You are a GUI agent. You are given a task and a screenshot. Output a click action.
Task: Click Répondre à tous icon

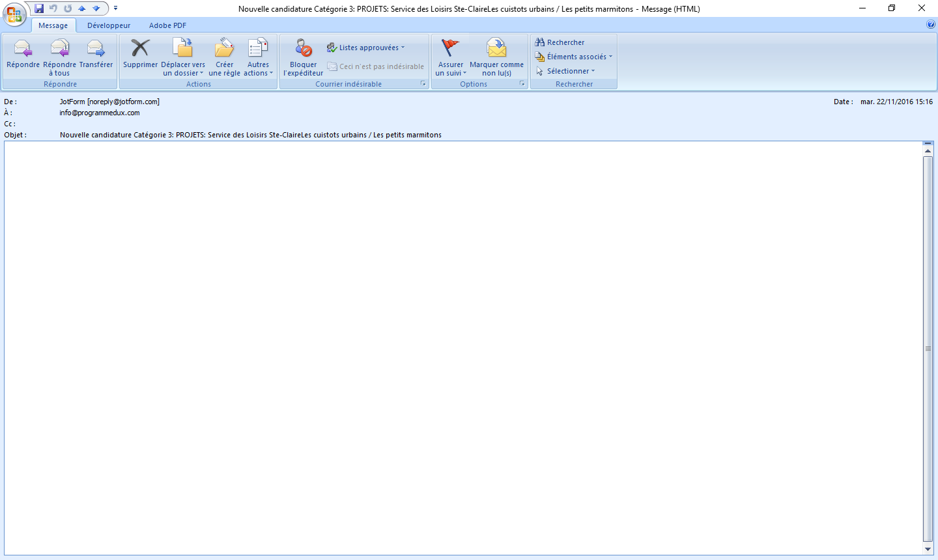60,49
